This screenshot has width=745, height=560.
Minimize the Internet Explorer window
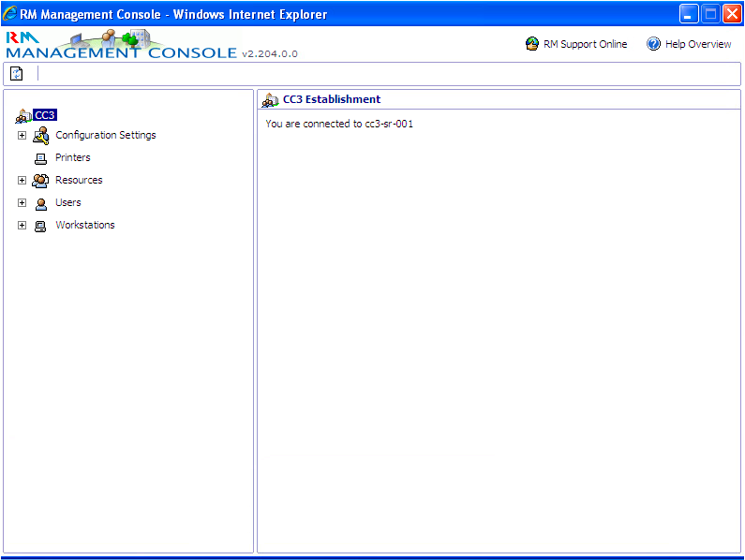click(x=689, y=14)
